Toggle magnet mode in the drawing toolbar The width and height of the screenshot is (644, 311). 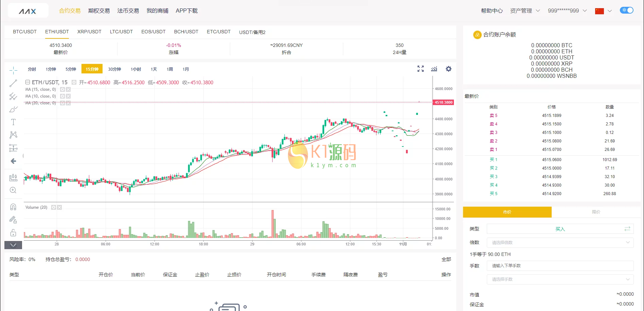[13, 207]
